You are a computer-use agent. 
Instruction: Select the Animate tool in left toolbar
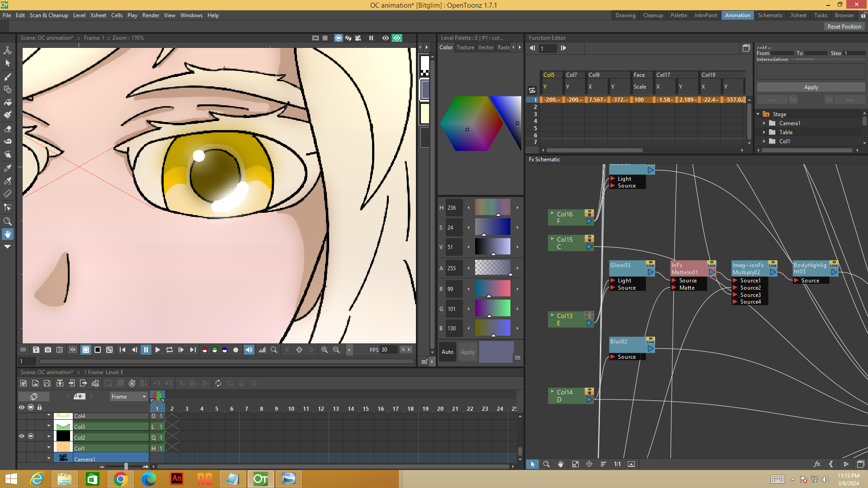[x=8, y=50]
